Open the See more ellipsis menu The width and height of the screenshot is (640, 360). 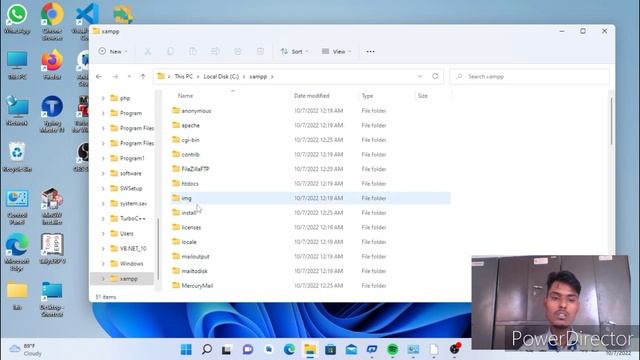370,51
